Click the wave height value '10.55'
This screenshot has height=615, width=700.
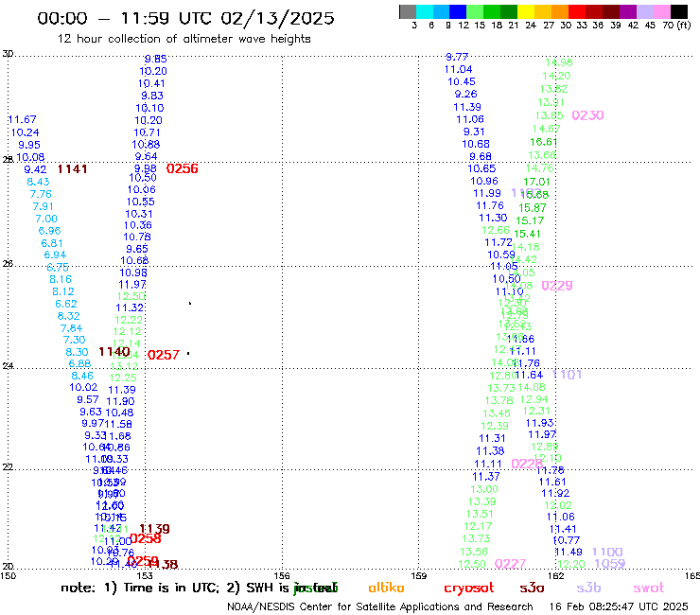[x=140, y=202]
